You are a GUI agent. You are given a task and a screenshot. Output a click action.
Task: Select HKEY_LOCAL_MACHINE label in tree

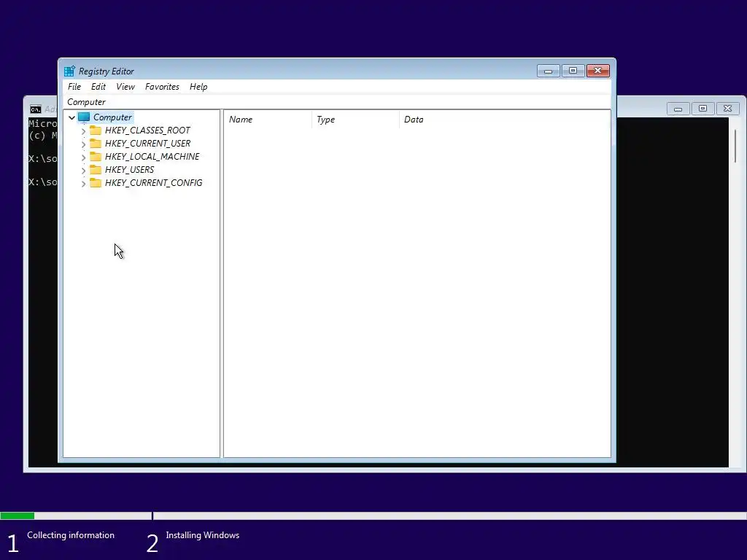152,156
